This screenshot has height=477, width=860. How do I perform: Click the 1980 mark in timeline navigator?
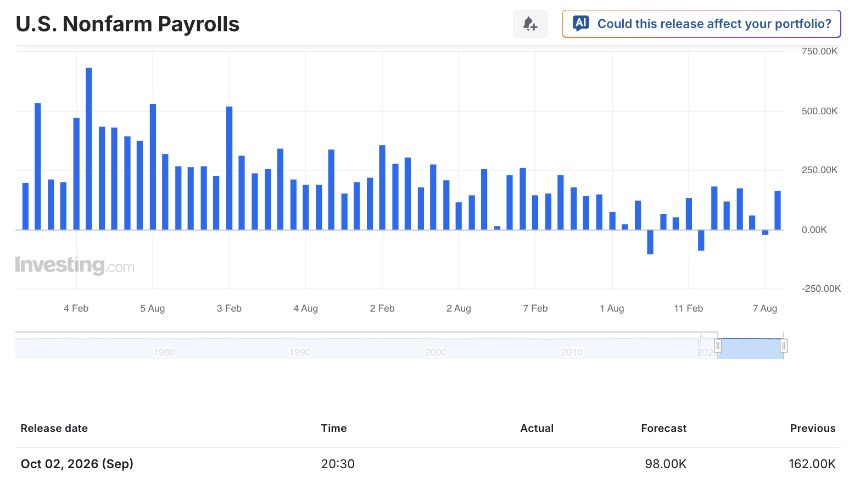164,353
